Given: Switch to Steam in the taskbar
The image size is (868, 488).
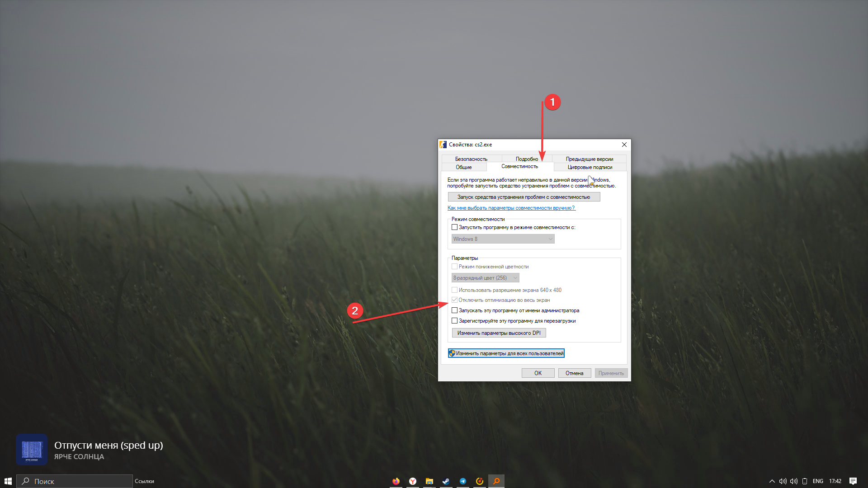Looking at the screenshot, I should pos(446,481).
